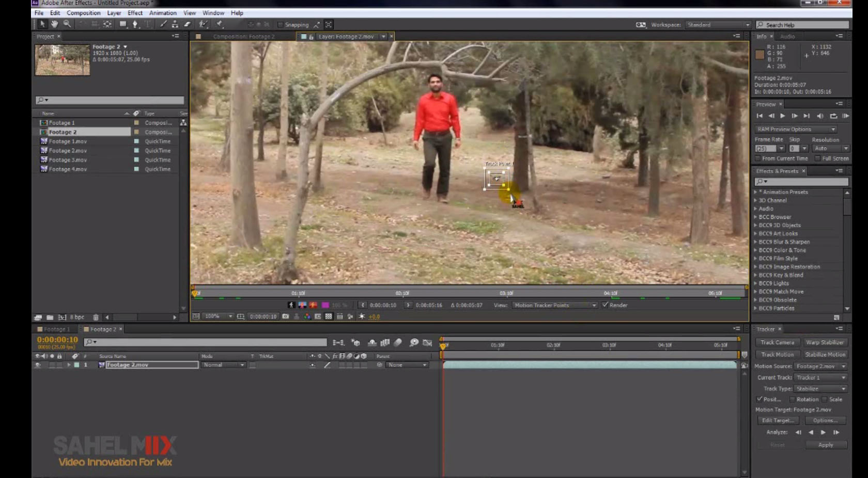Check Full Screen option in Preview

tap(818, 158)
